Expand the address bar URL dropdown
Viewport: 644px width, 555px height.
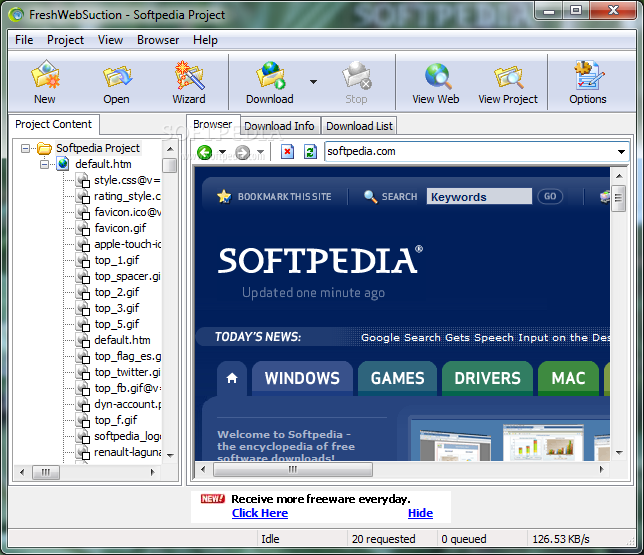pyautogui.click(x=621, y=152)
